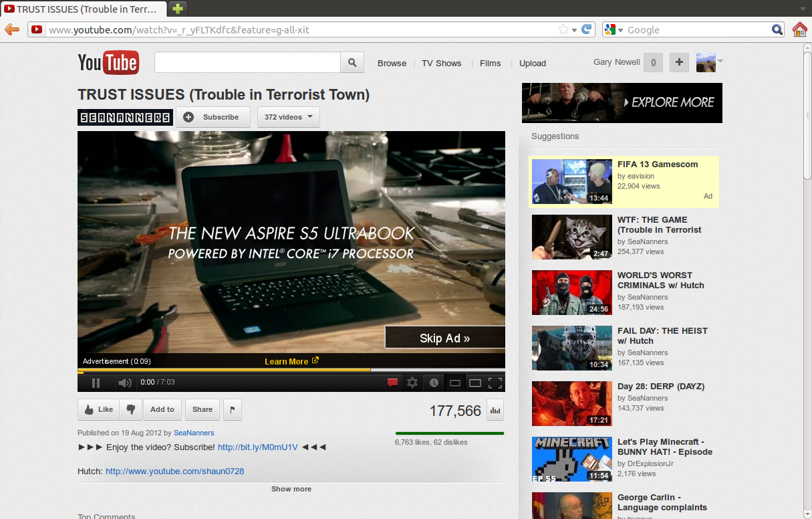Viewport: 812px width, 519px height.
Task: Click Learn More on the ad
Action: click(291, 361)
